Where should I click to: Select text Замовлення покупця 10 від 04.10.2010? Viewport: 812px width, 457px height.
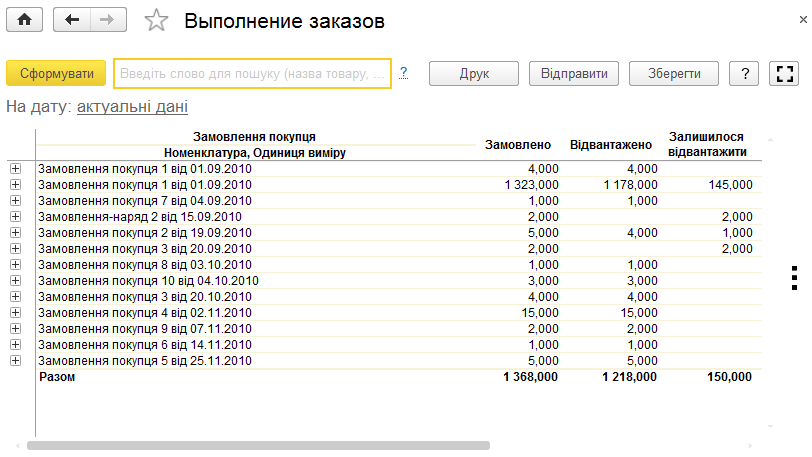(x=148, y=281)
